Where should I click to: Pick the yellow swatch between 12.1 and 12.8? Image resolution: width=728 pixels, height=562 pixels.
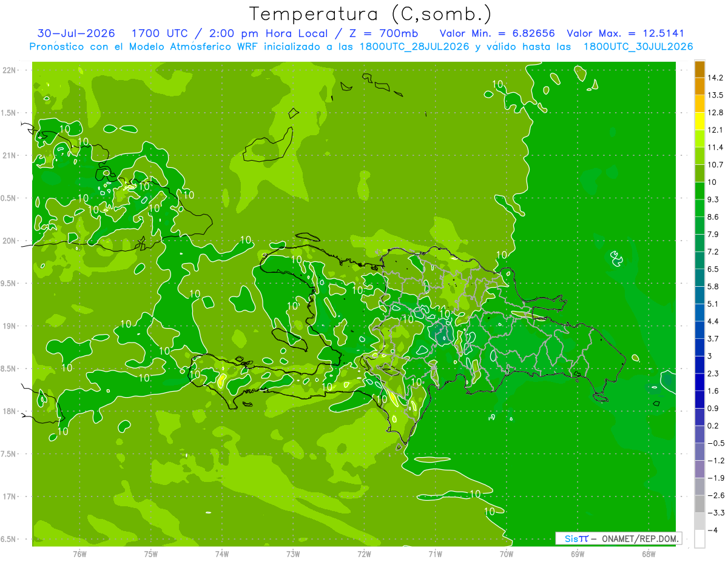(699, 121)
